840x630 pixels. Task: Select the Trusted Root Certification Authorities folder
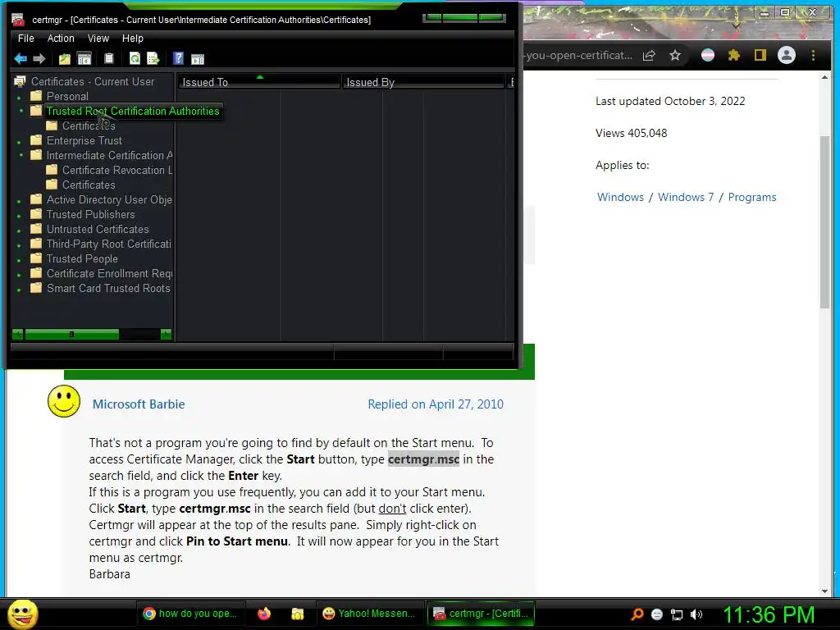132,111
